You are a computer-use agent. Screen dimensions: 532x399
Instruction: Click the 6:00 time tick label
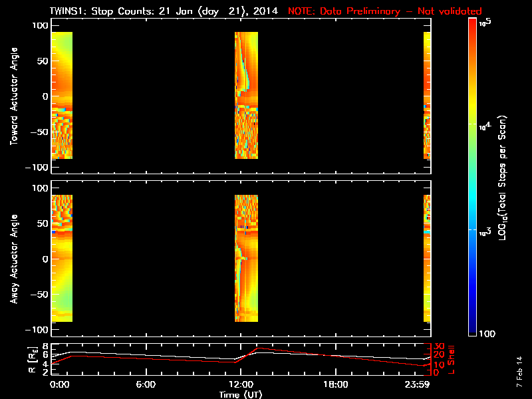pos(145,384)
